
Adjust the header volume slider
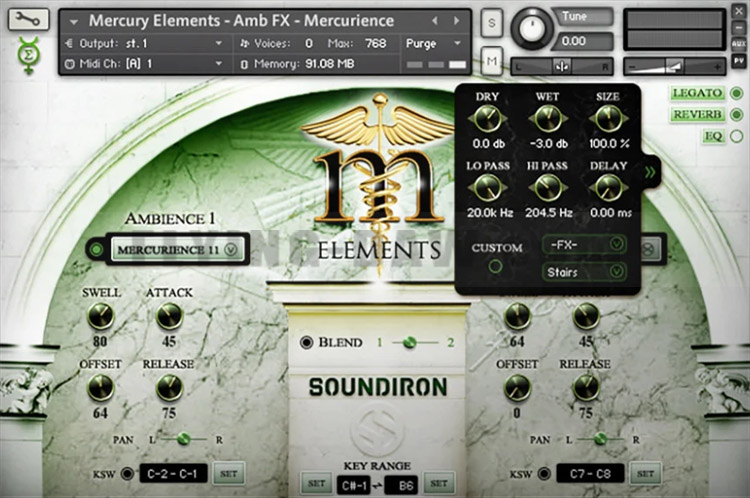tap(674, 66)
